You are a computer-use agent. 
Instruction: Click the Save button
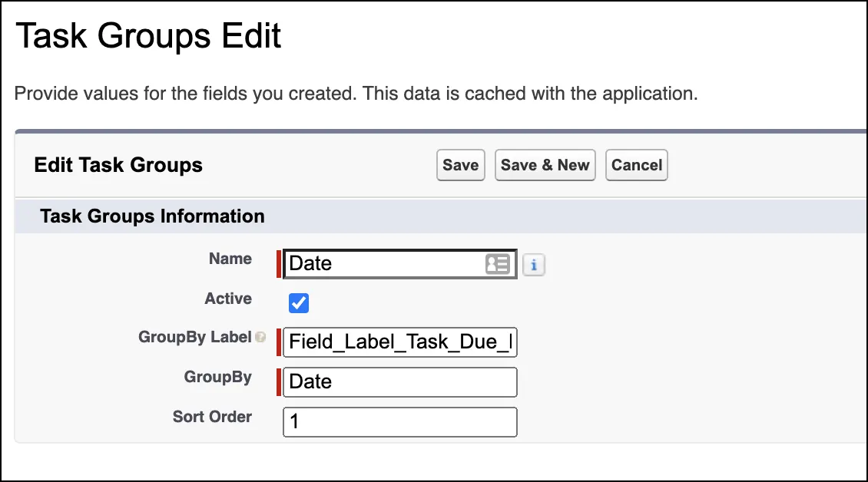(x=461, y=165)
